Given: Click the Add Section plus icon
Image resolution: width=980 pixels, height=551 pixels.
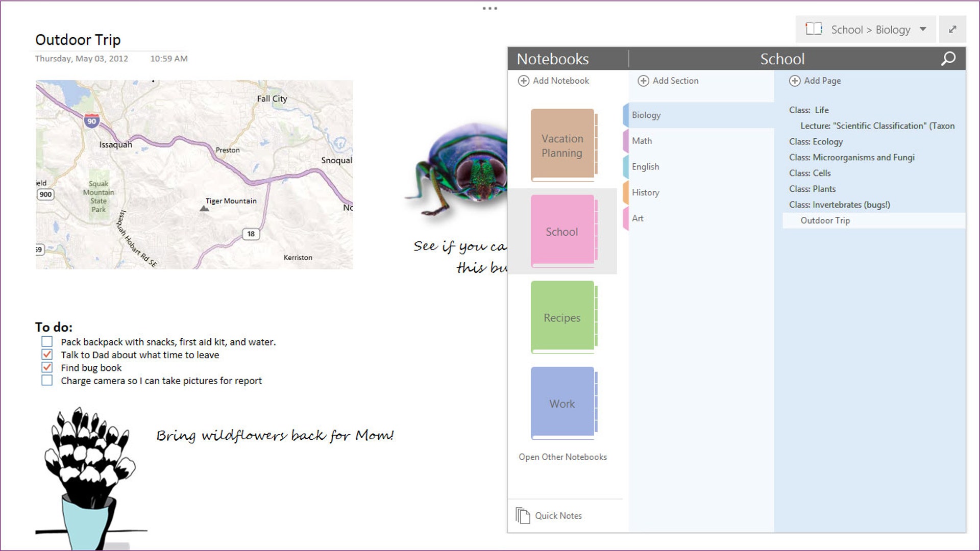Looking at the screenshot, I should click(643, 81).
